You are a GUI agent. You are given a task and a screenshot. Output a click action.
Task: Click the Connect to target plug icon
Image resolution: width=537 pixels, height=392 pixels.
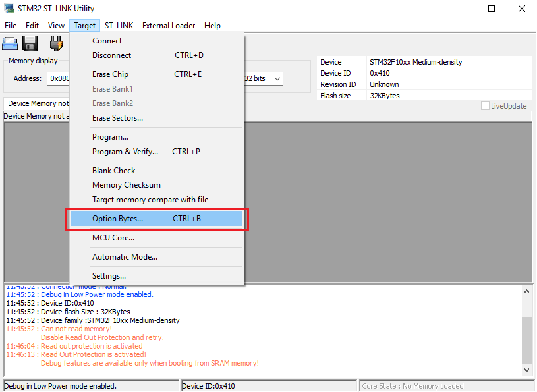point(56,44)
